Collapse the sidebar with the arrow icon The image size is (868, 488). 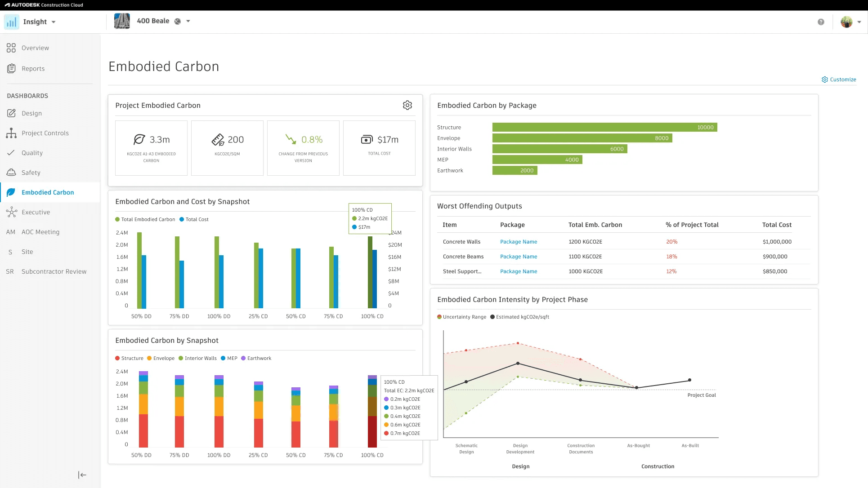82,475
